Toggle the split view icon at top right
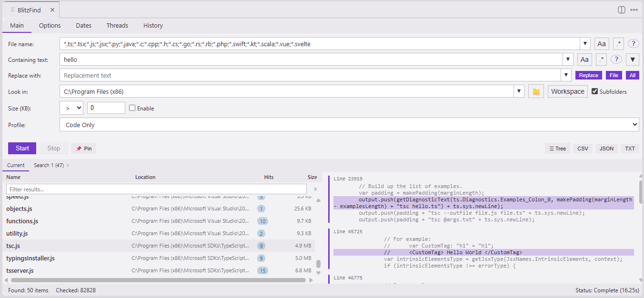The image size is (644, 298). pyautogui.click(x=621, y=10)
